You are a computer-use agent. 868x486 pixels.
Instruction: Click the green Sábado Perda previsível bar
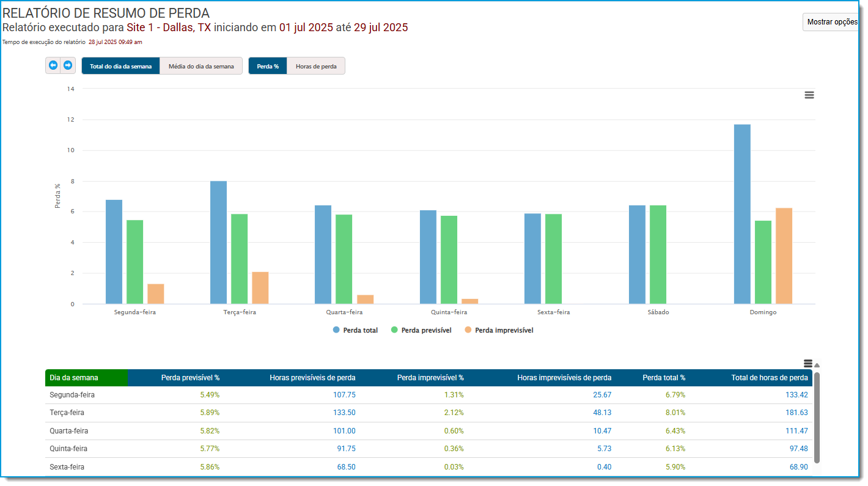tap(658, 254)
